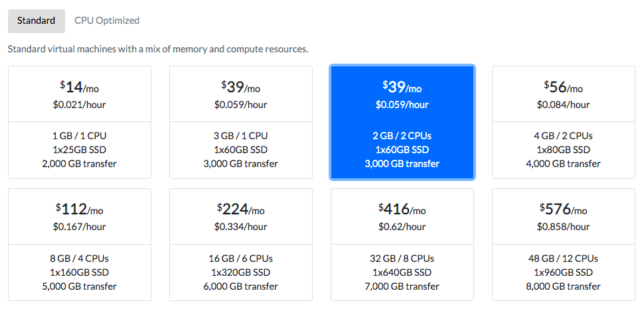
Task: Select the $224/mo 16 GB plan
Action: coord(241,245)
